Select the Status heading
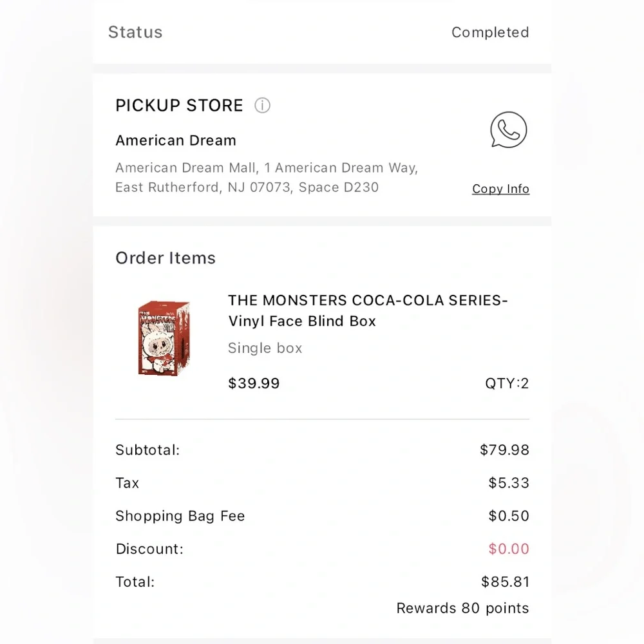The height and width of the screenshot is (644, 644). click(135, 32)
